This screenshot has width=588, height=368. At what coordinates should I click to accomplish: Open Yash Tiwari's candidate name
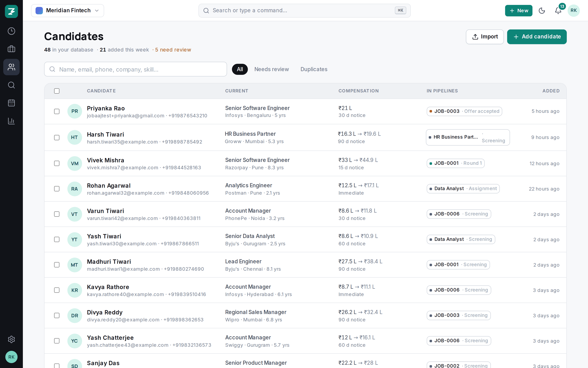click(x=104, y=236)
